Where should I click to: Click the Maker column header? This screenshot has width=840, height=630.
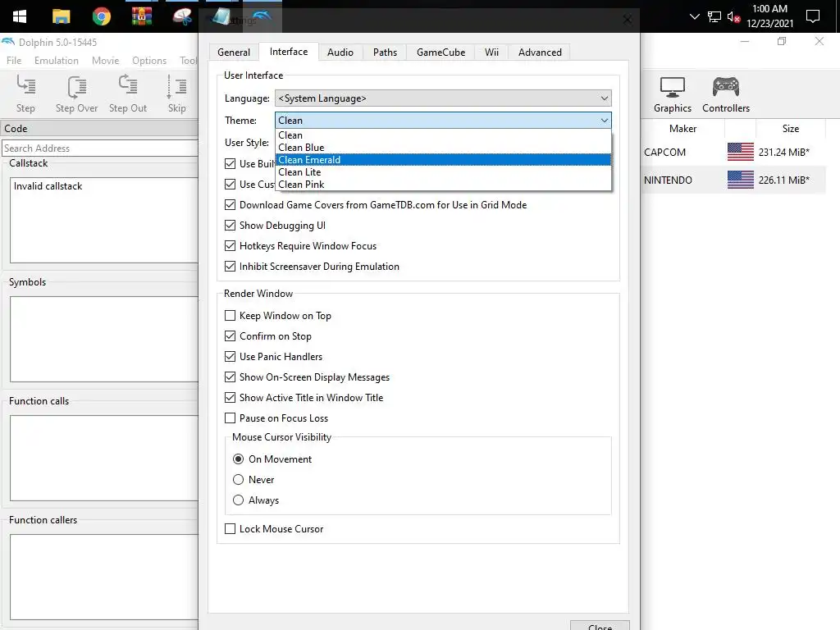682,129
